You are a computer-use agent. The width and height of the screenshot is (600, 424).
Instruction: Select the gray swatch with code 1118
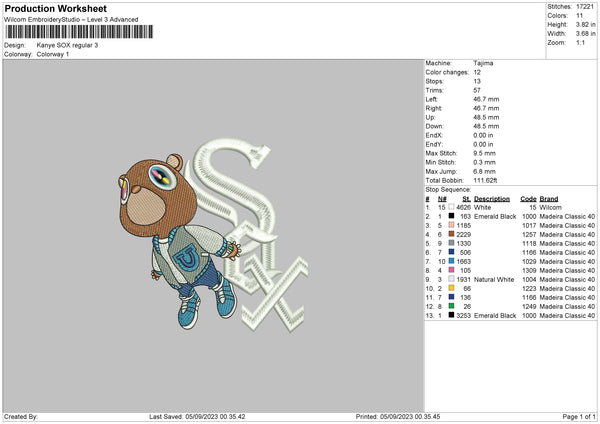pos(450,242)
